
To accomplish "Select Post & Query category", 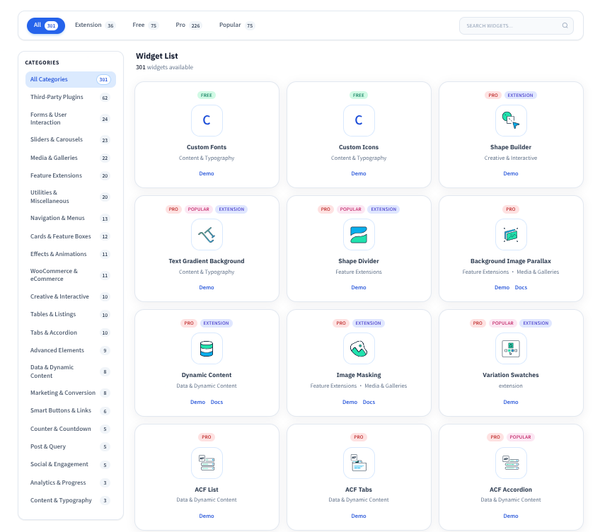I will click(x=70, y=447).
